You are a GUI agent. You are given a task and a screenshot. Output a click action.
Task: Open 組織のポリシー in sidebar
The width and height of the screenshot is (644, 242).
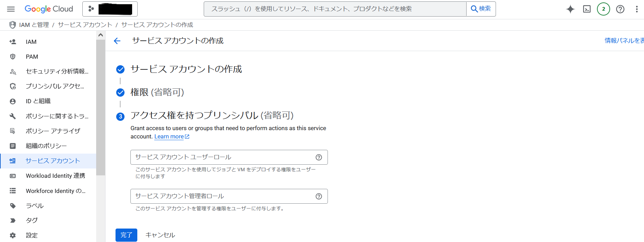(46, 146)
